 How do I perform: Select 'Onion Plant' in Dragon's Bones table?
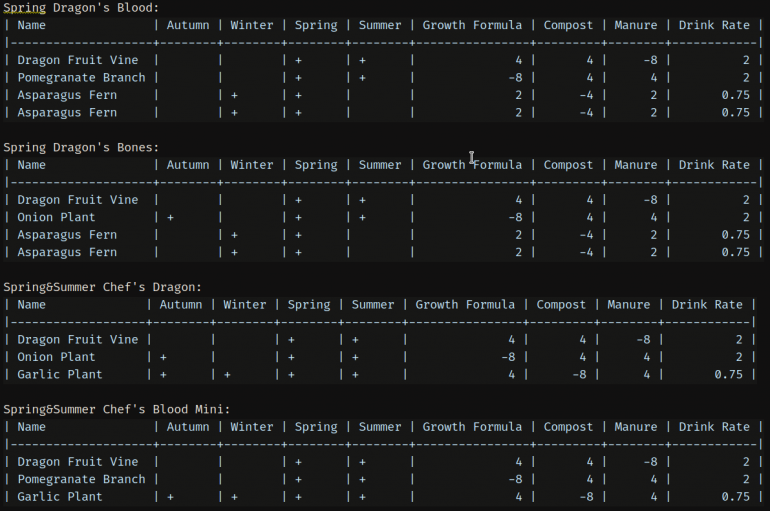56,217
